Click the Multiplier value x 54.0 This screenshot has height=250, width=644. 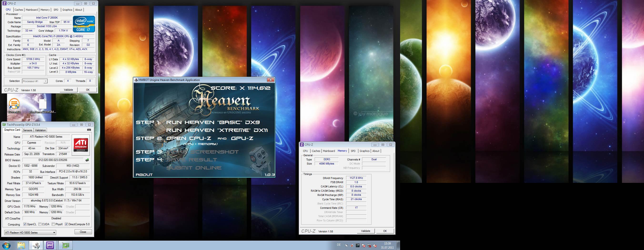pos(33,64)
